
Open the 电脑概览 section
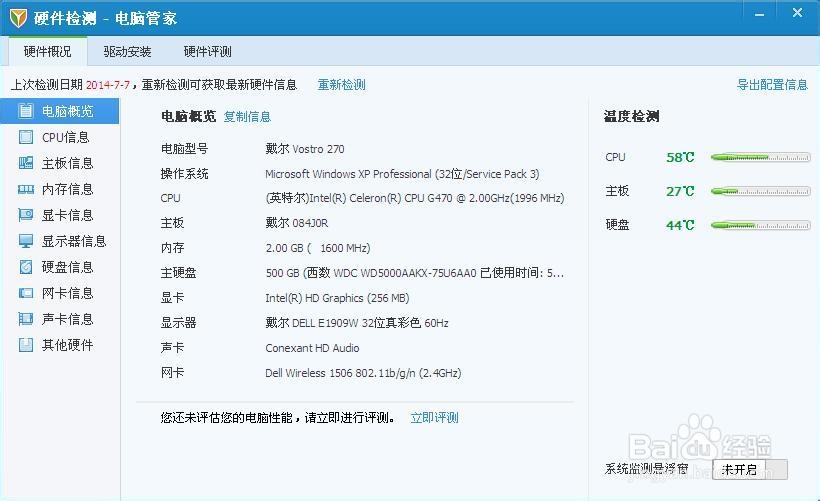(x=60, y=111)
